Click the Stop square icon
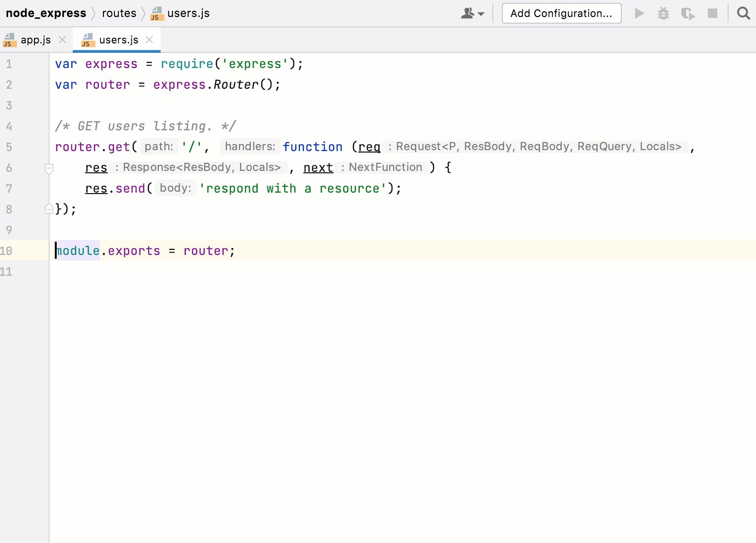Viewport: 756px width, 543px height. [713, 13]
